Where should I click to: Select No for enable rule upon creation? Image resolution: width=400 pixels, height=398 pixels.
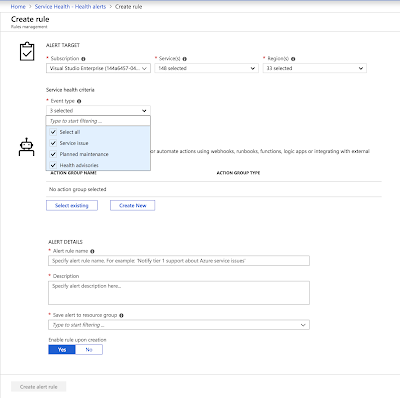point(89,350)
